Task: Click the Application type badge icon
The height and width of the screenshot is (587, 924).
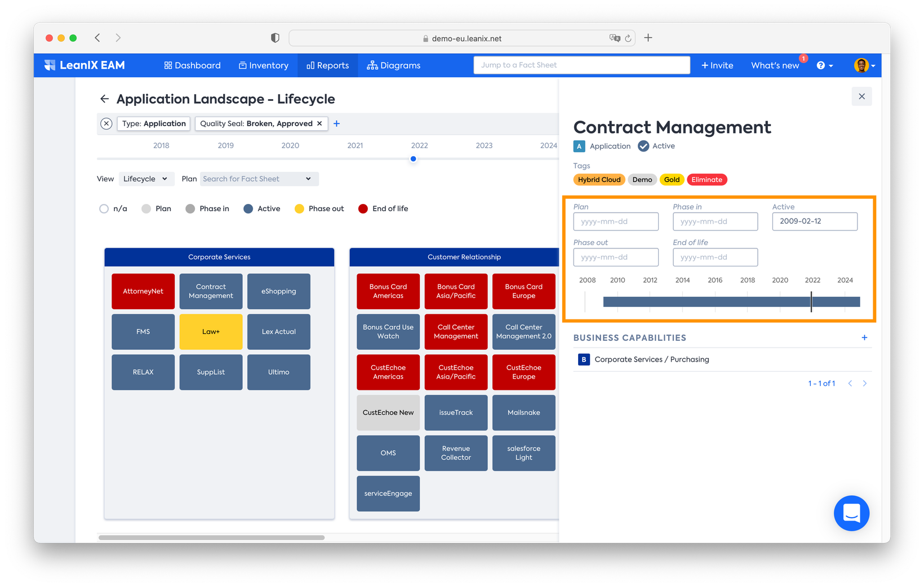Action: pyautogui.click(x=579, y=146)
